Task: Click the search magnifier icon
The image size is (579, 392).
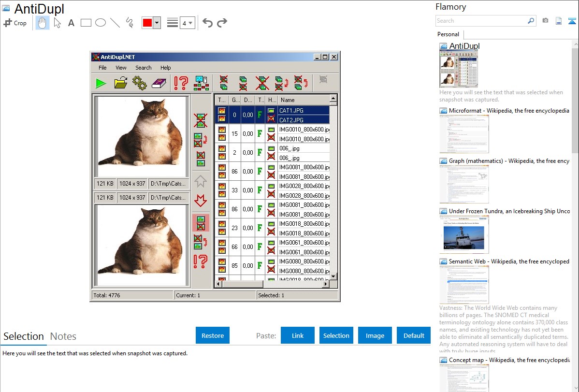Action: coord(531,21)
